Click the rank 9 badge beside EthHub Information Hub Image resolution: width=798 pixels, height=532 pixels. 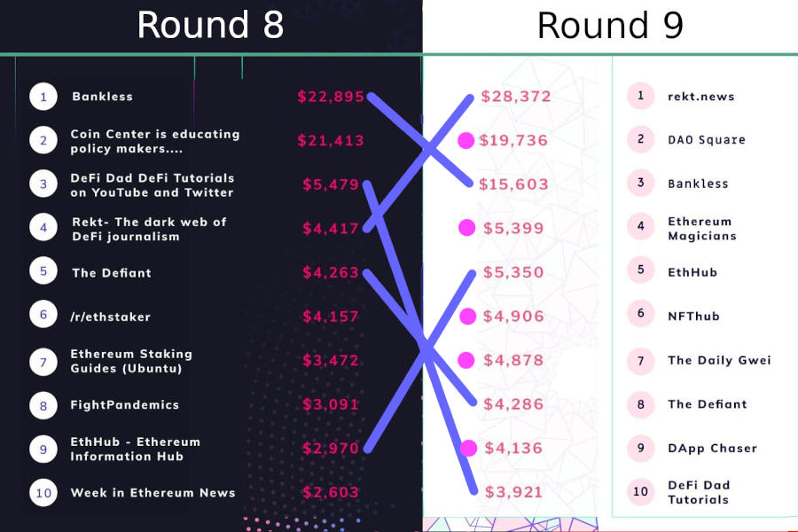point(43,449)
